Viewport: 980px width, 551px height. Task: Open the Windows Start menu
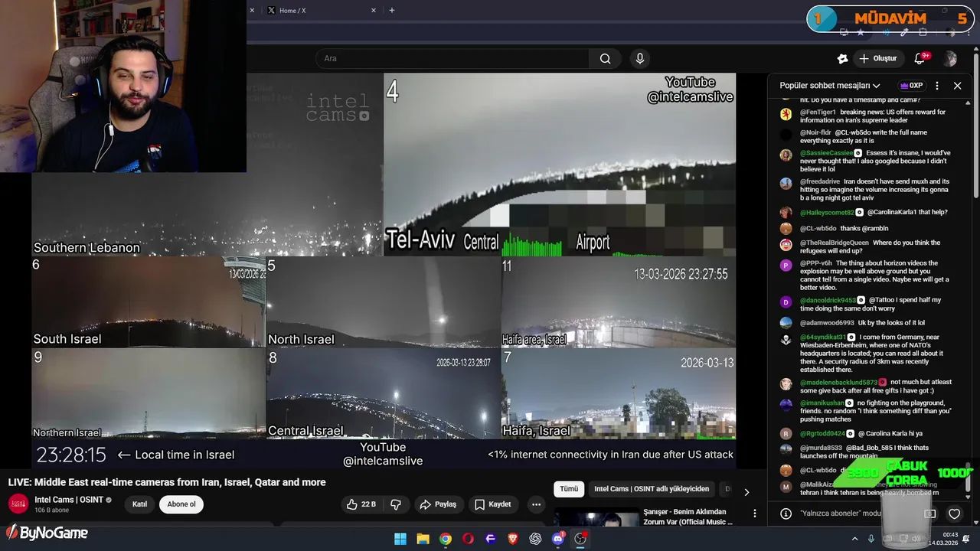pos(400,539)
